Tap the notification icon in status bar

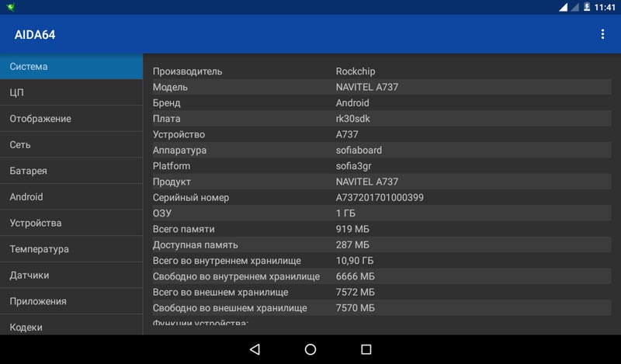pos(9,7)
